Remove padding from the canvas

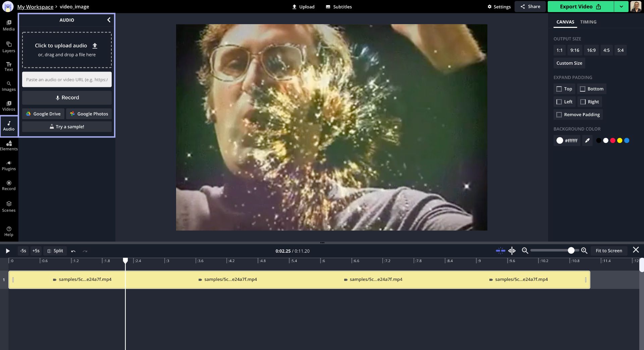578,115
